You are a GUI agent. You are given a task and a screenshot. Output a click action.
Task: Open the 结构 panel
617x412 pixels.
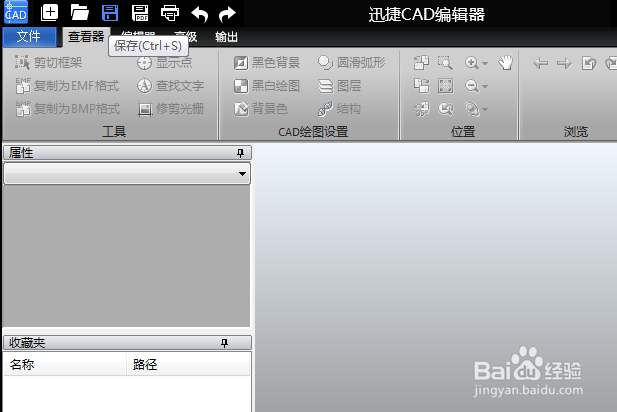pyautogui.click(x=339, y=109)
